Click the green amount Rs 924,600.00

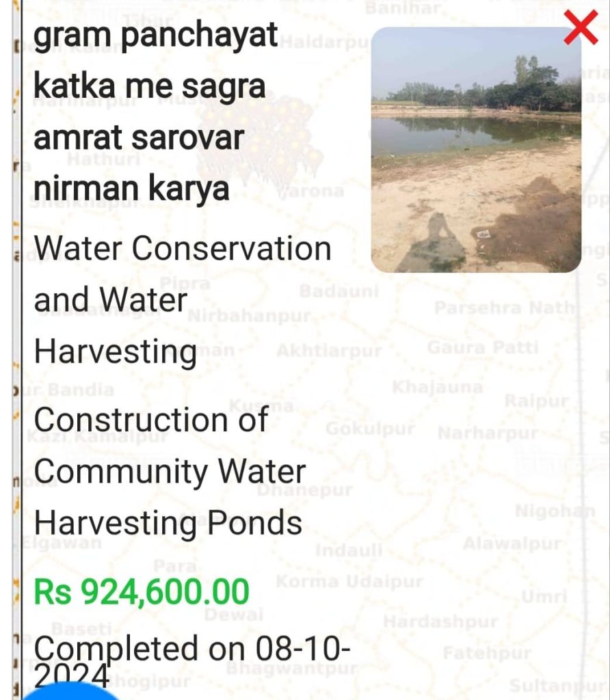coord(142,591)
